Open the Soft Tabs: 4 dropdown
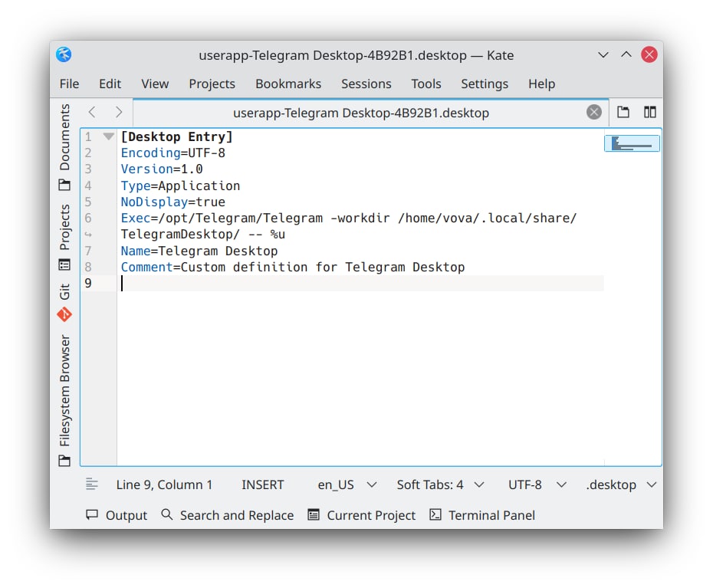 click(x=440, y=485)
